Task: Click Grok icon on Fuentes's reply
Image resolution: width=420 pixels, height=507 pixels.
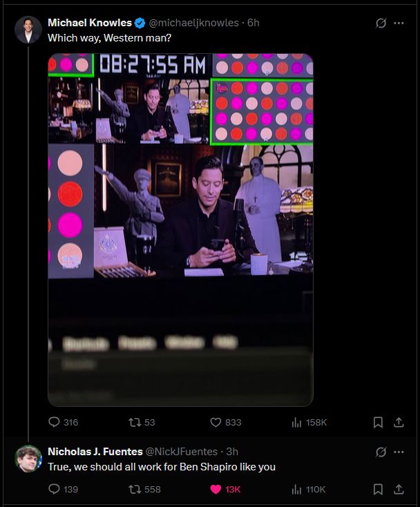Action: tap(381, 452)
